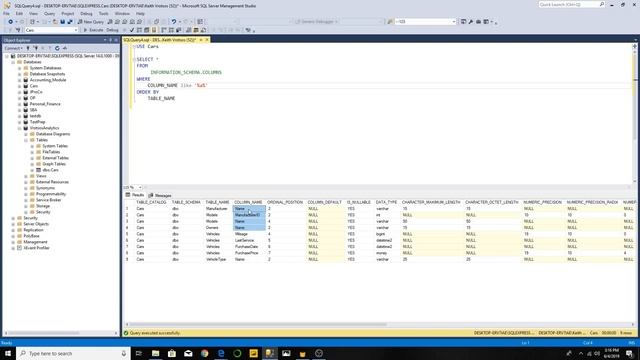Select the Graph Tables folder

[54, 164]
